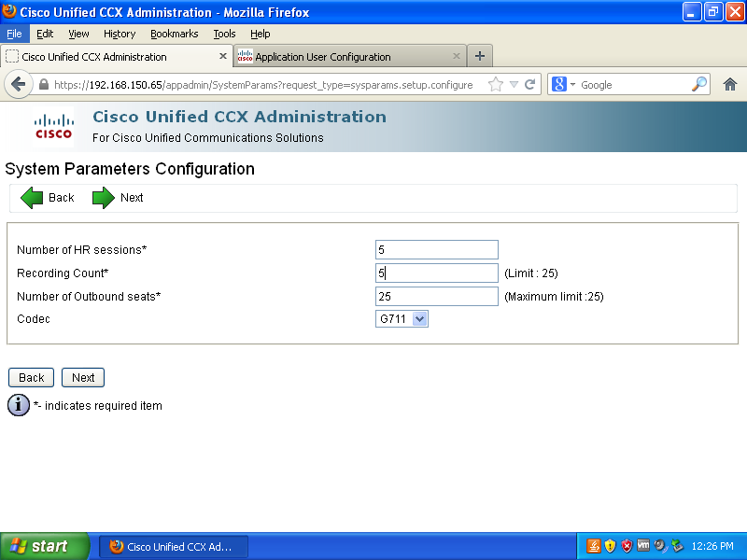Open the Codec G711 dropdown
This screenshot has width=747, height=560.
point(402,318)
